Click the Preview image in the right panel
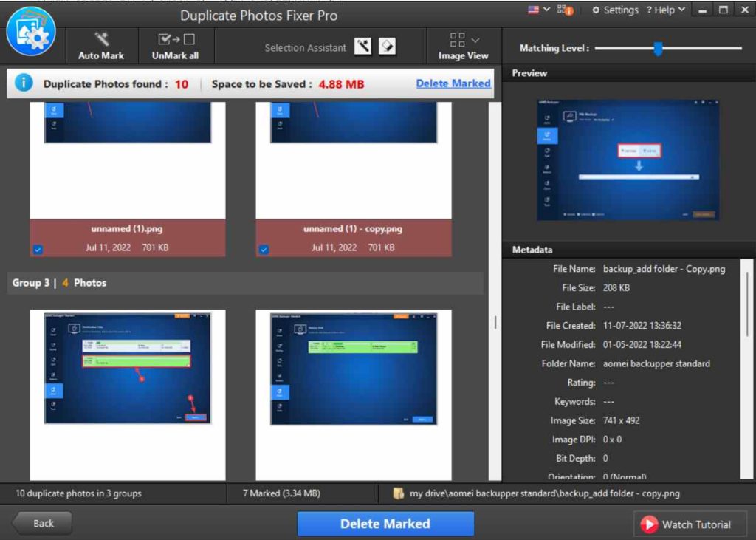This screenshot has height=540, width=756. point(628,160)
